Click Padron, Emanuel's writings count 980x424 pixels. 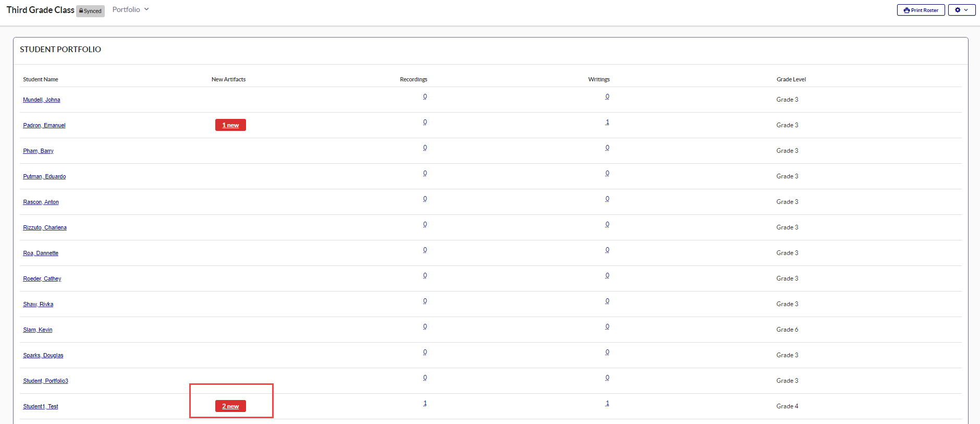coord(607,122)
